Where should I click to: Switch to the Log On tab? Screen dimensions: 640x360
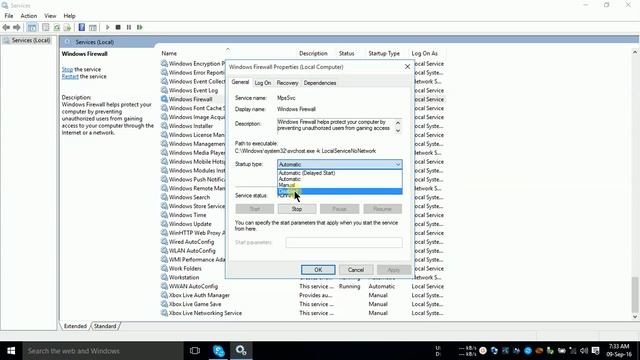[x=262, y=83]
